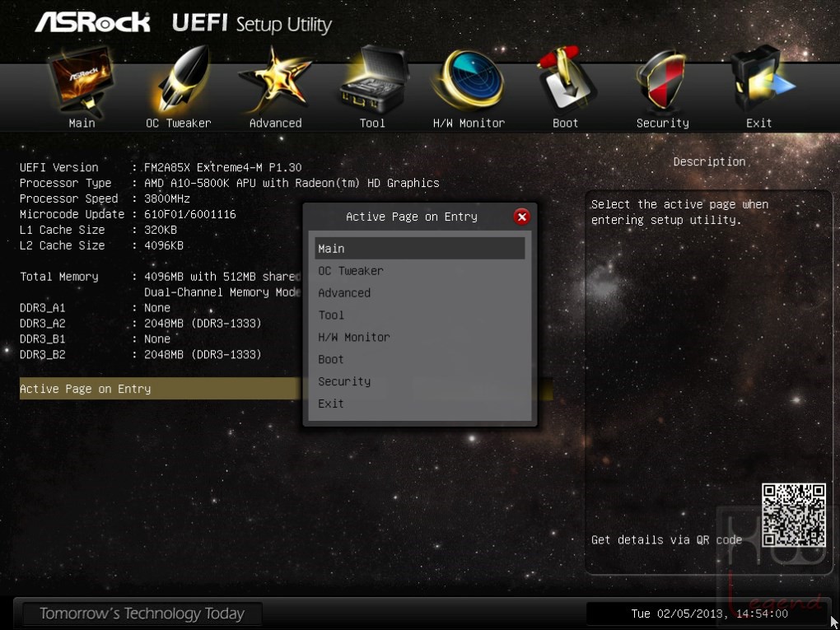Image resolution: width=840 pixels, height=630 pixels.
Task: Select the Security shield icon
Action: coord(662,81)
